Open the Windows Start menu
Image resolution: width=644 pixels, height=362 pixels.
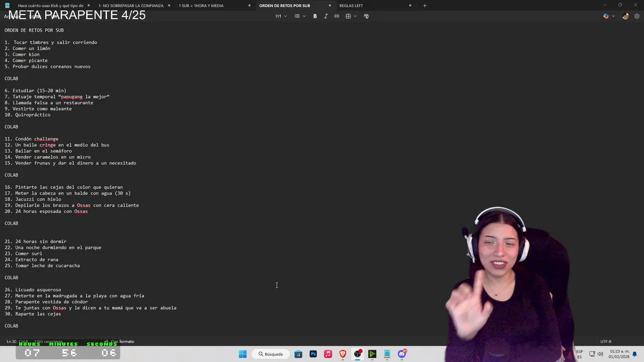(243, 354)
